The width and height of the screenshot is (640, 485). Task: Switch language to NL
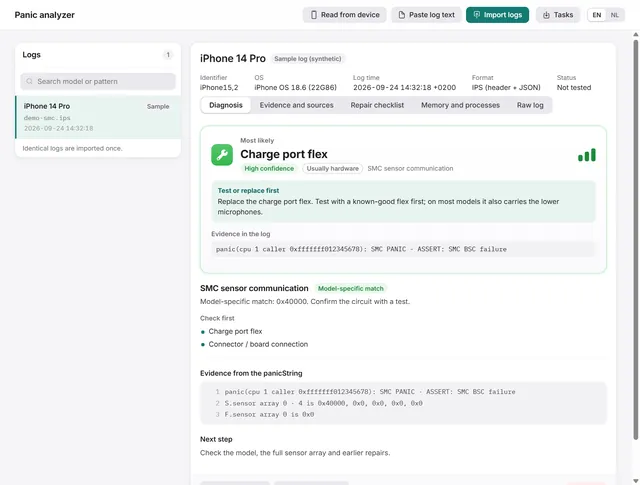tap(614, 15)
